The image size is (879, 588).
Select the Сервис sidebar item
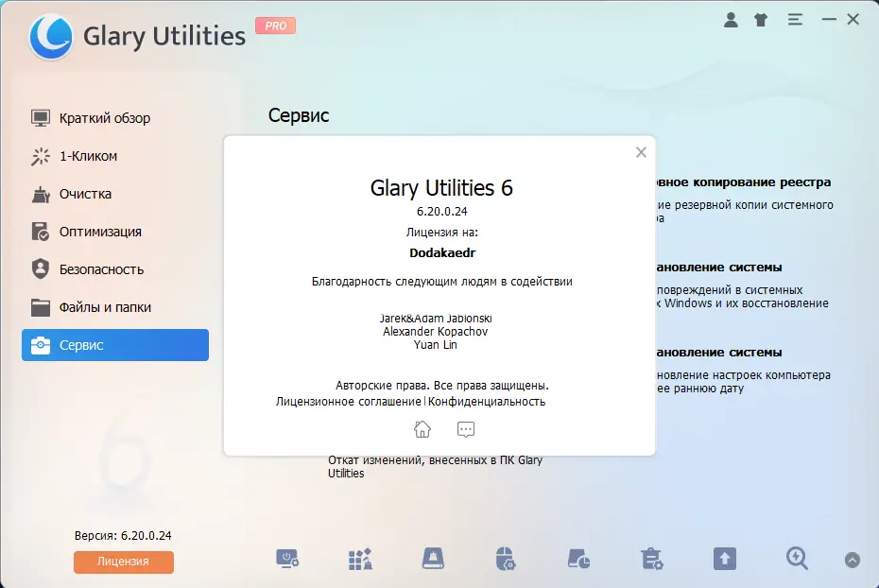115,345
